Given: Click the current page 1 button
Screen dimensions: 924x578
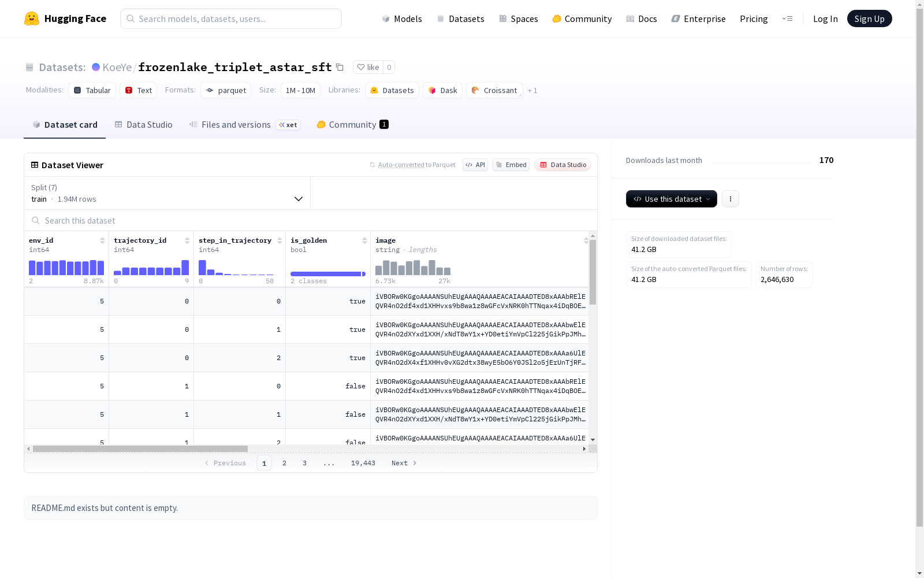Looking at the screenshot, I should (x=264, y=463).
